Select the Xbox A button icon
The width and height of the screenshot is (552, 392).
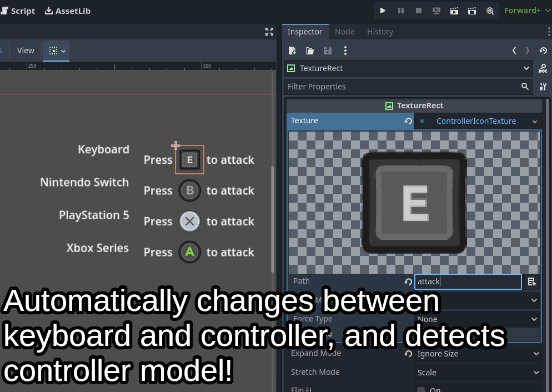[190, 252]
